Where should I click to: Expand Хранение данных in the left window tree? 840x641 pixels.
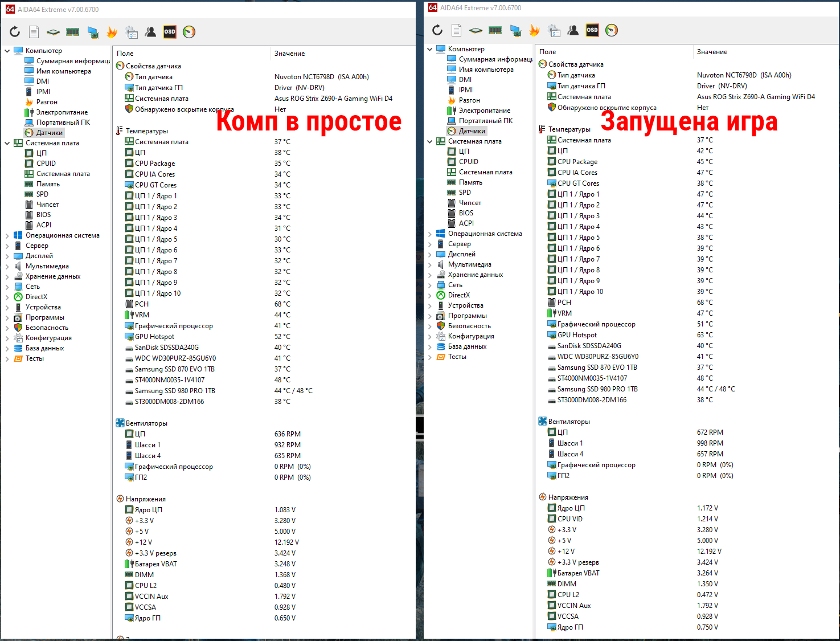[7, 276]
